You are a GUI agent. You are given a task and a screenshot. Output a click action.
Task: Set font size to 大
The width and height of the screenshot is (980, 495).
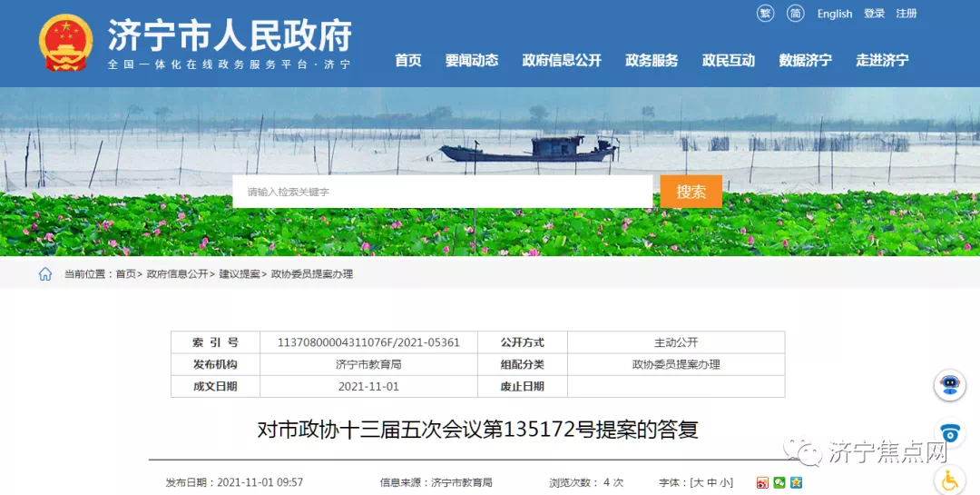[698, 482]
